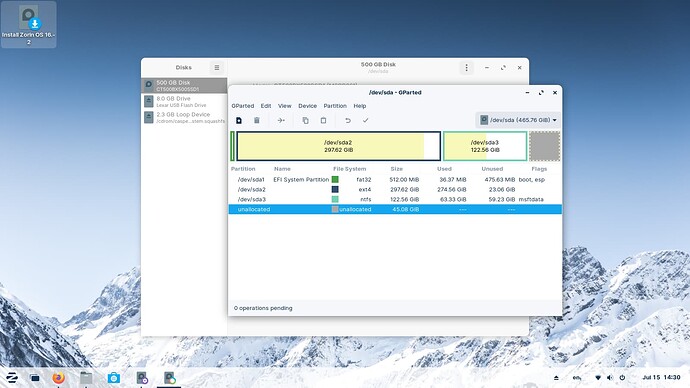The image size is (690, 388).
Task: Click the eject tray icon
Action: point(556,377)
